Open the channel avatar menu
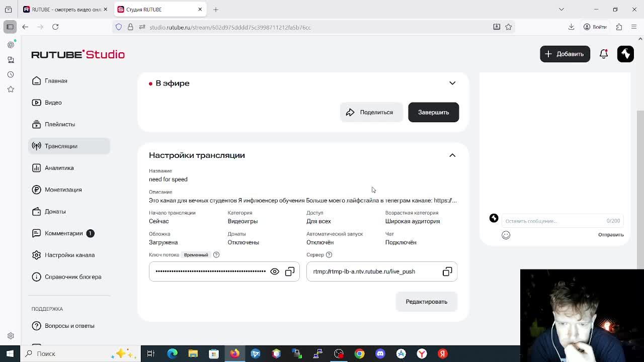This screenshot has width=644, height=362. (x=625, y=54)
